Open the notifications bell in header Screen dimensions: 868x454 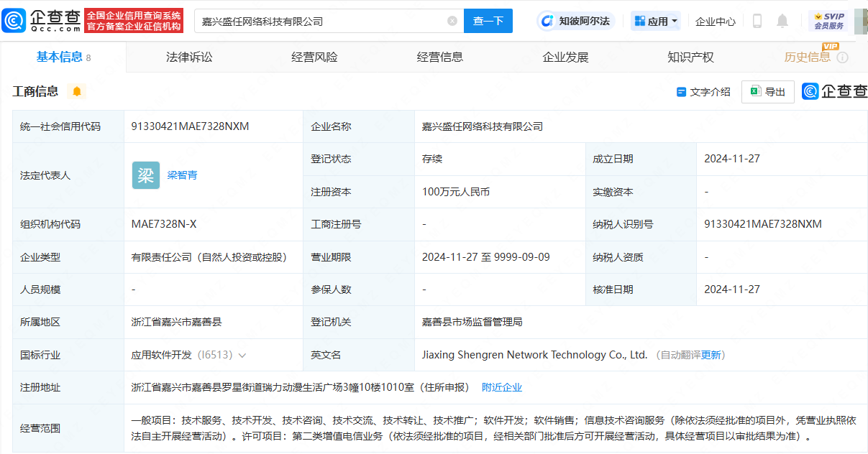coord(782,21)
